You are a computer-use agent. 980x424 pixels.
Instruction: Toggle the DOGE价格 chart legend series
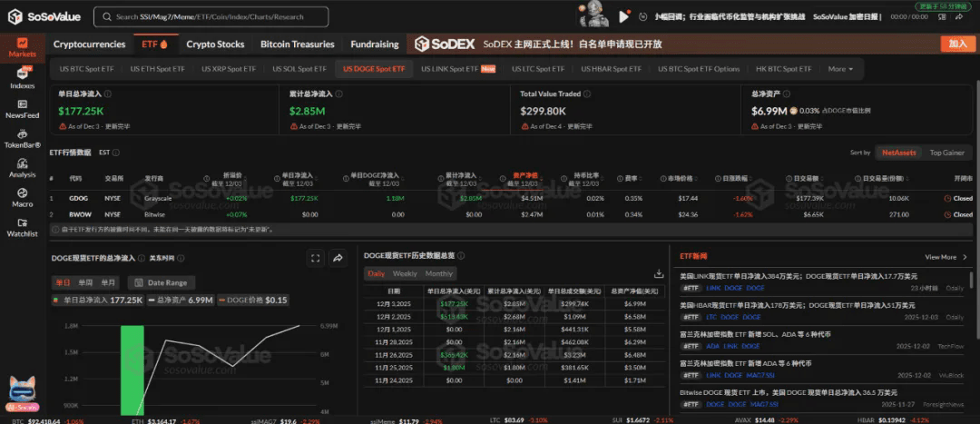[x=253, y=301]
